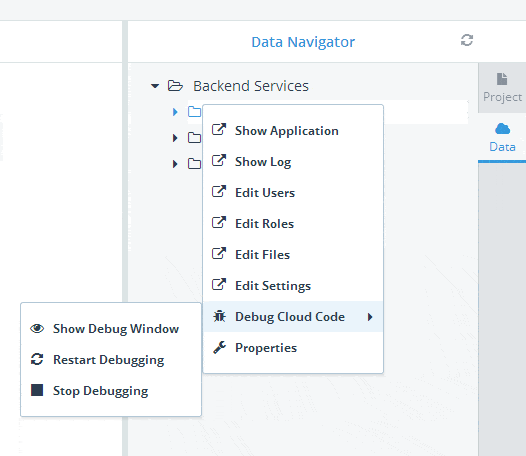Refresh the Data Navigator panel

point(467,40)
